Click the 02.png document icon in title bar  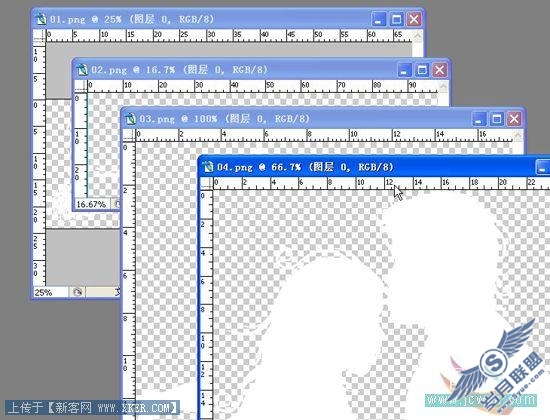82,69
